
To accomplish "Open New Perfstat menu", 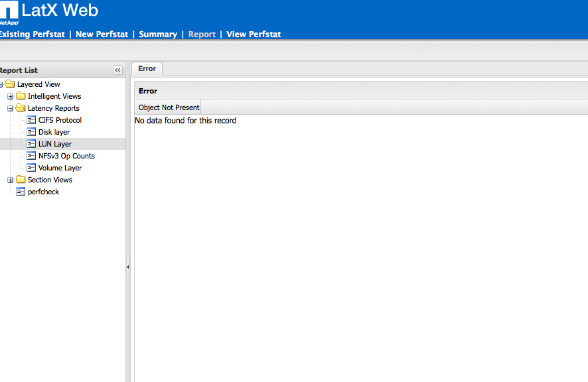I will point(102,34).
